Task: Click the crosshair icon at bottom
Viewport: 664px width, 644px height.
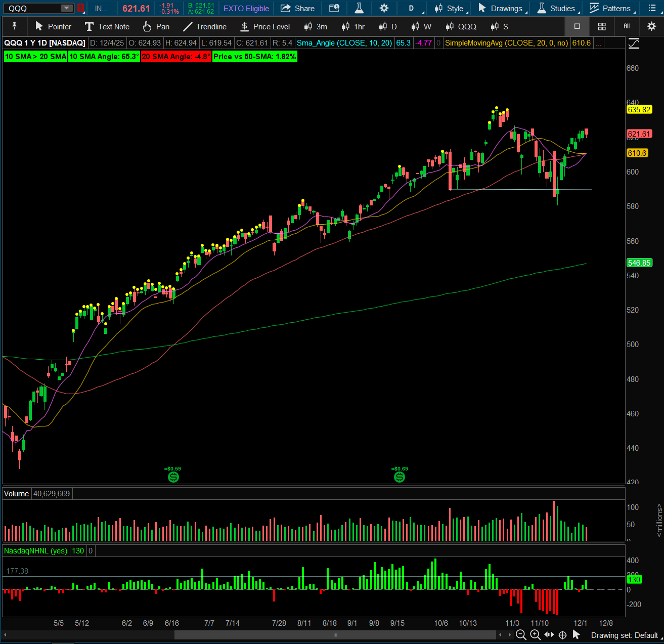Action: [562, 635]
